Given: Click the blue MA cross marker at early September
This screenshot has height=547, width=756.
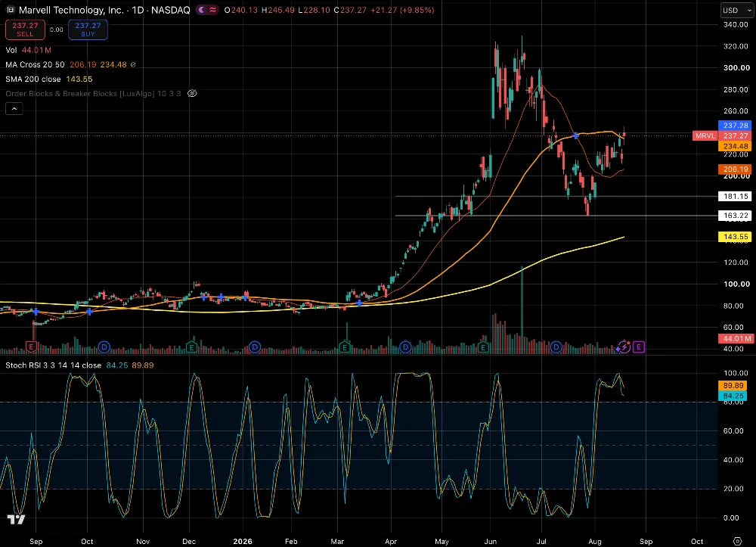Looking at the screenshot, I should 36,312.
